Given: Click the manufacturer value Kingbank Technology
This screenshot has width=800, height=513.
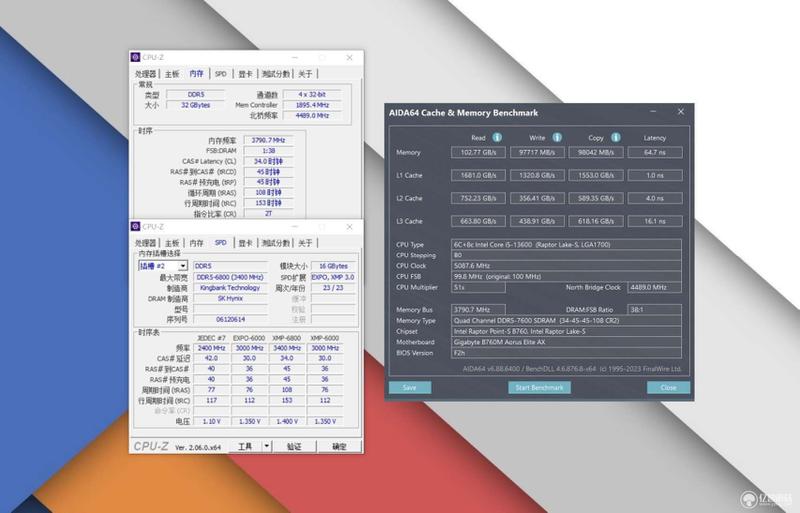Looking at the screenshot, I should click(230, 288).
